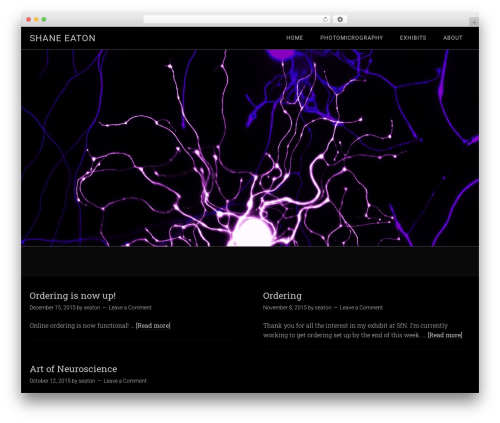Click the round extension icon beside address bar
This screenshot has width=500, height=423.
pos(340,20)
